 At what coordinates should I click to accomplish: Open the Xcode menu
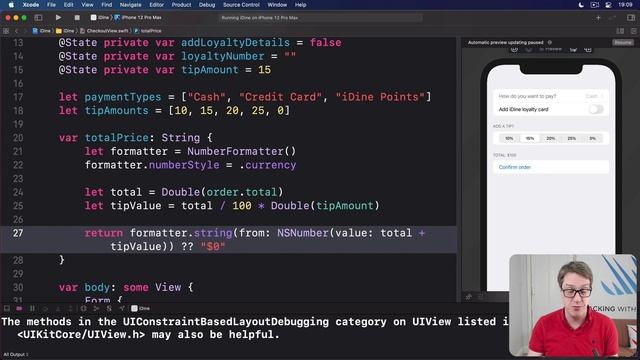[31, 5]
